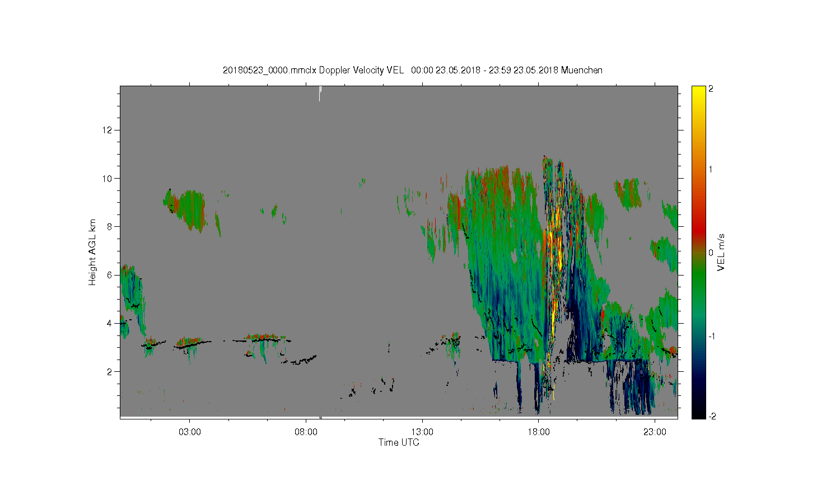Click the 'Height AGL km' y-axis label
Image resolution: width=840 pixels, height=504 pixels.
click(x=92, y=252)
